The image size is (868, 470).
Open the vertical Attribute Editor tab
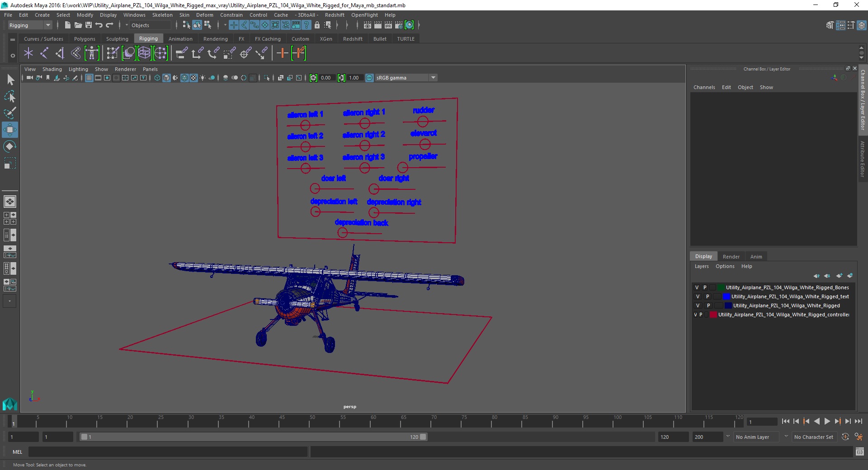click(x=863, y=159)
